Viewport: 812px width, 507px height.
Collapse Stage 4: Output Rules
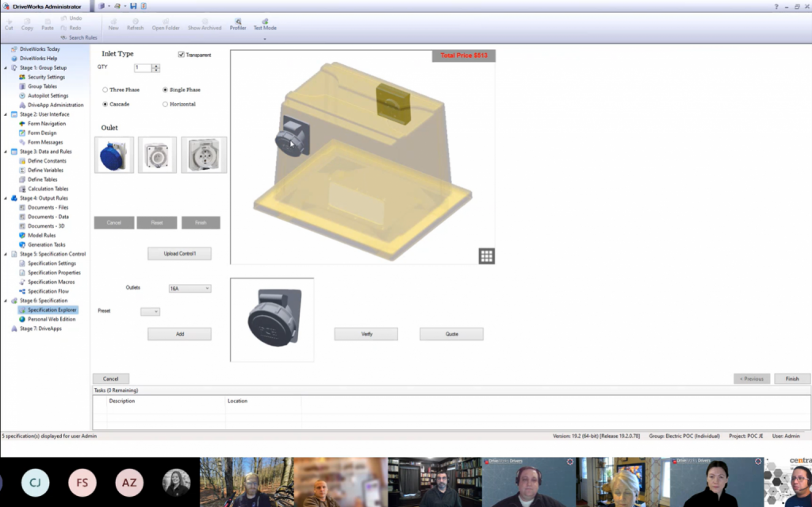(x=6, y=198)
